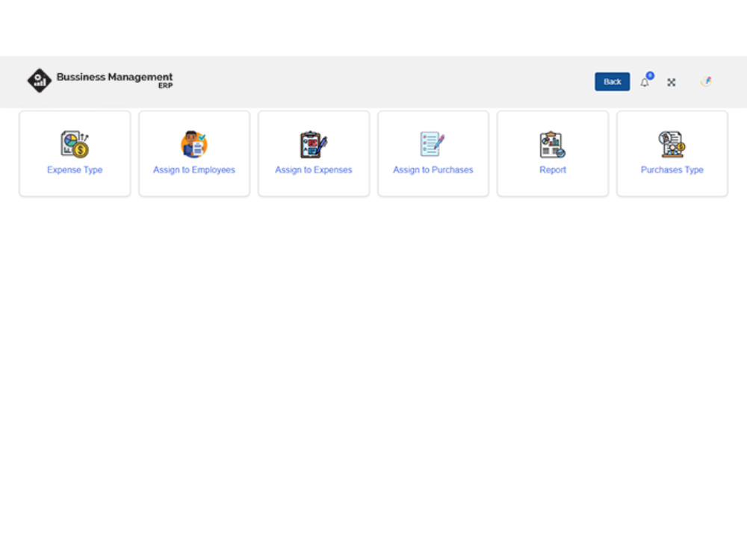Enter fullscreen using the expand icon

point(672,82)
